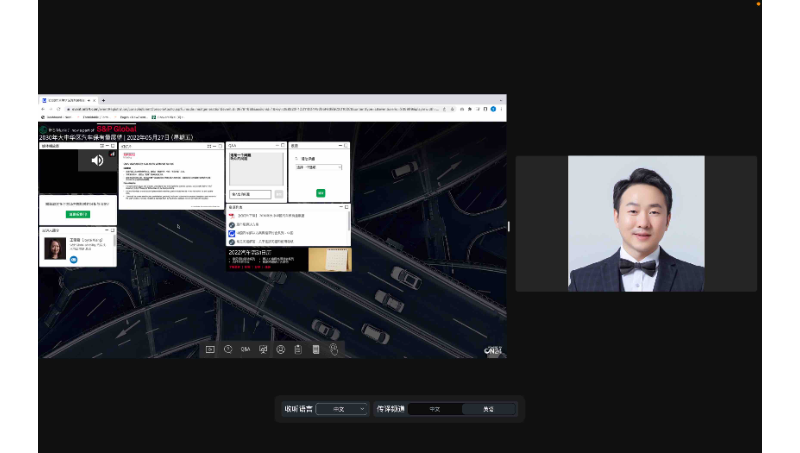Open the Media Player icon in bottom dock
The width and height of the screenshot is (800, 453).
pos(210,349)
